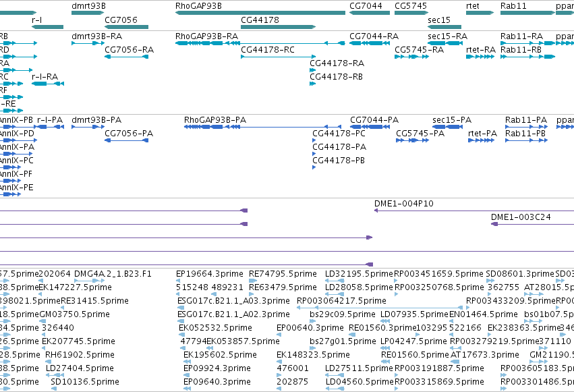Screen dimensions: 574x392
Task: Select the CG44178 gene bar
Action: (x=278, y=27)
